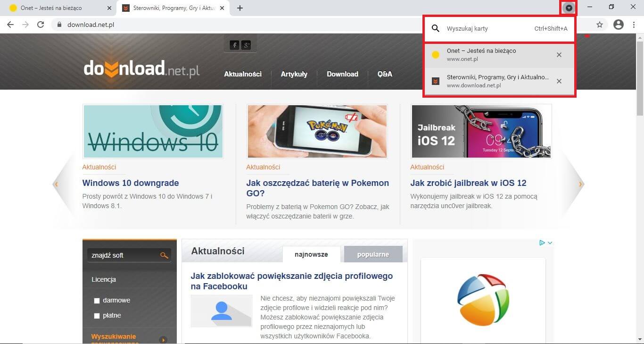Open the Chrome three-dot menu
Viewport: 644px width, 344px height.
click(x=633, y=25)
